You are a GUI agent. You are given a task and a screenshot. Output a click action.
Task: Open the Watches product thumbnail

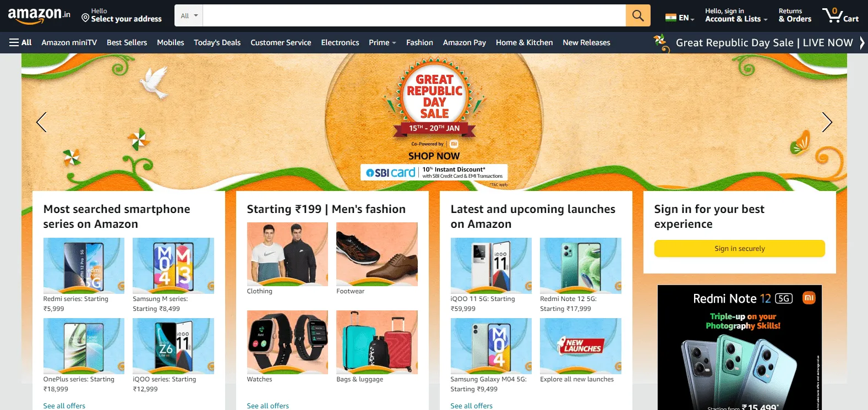tap(287, 342)
